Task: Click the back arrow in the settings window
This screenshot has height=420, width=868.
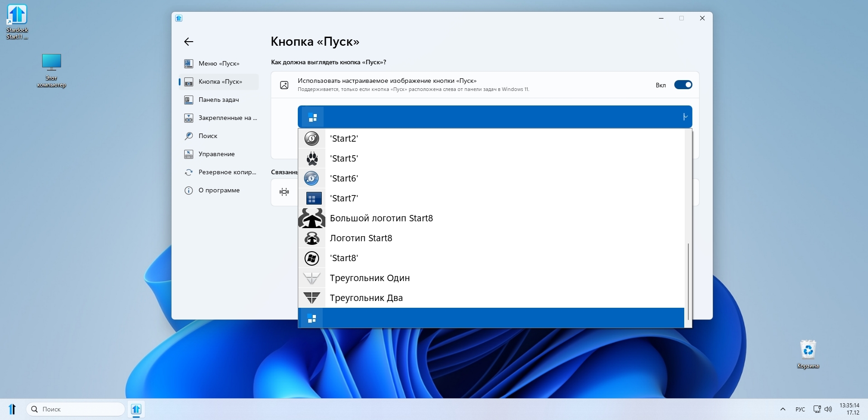Action: point(189,42)
